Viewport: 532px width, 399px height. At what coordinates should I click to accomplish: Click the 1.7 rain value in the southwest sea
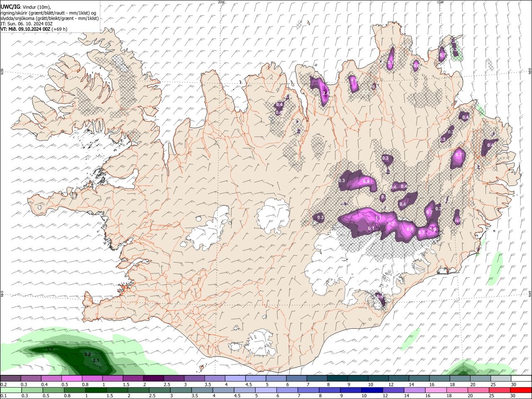point(50,349)
